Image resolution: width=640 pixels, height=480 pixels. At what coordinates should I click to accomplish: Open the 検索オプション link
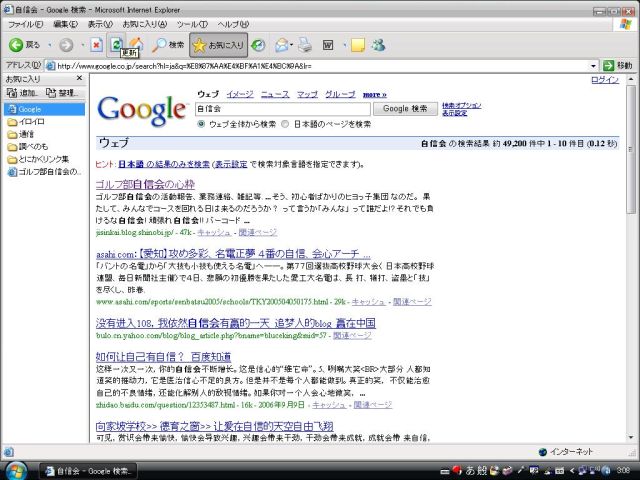[x=462, y=105]
